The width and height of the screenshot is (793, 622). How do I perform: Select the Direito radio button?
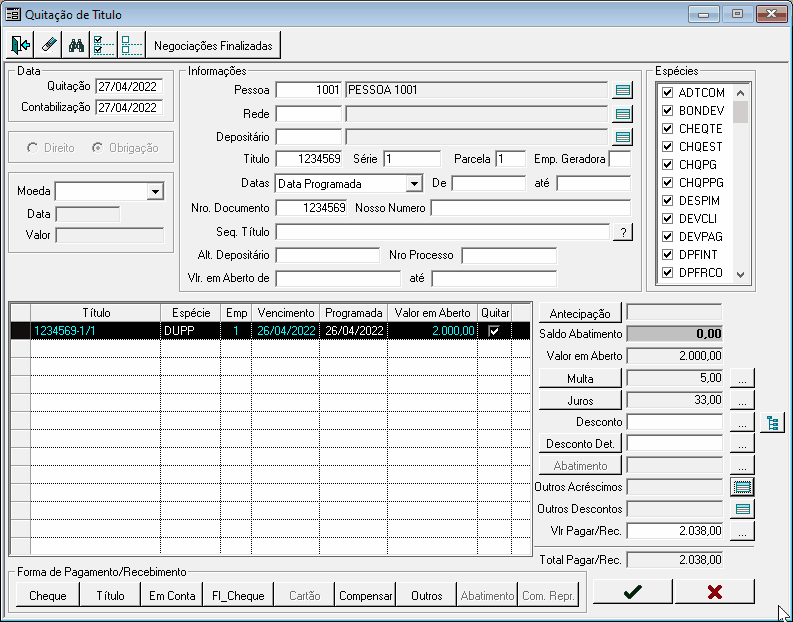tap(32, 148)
